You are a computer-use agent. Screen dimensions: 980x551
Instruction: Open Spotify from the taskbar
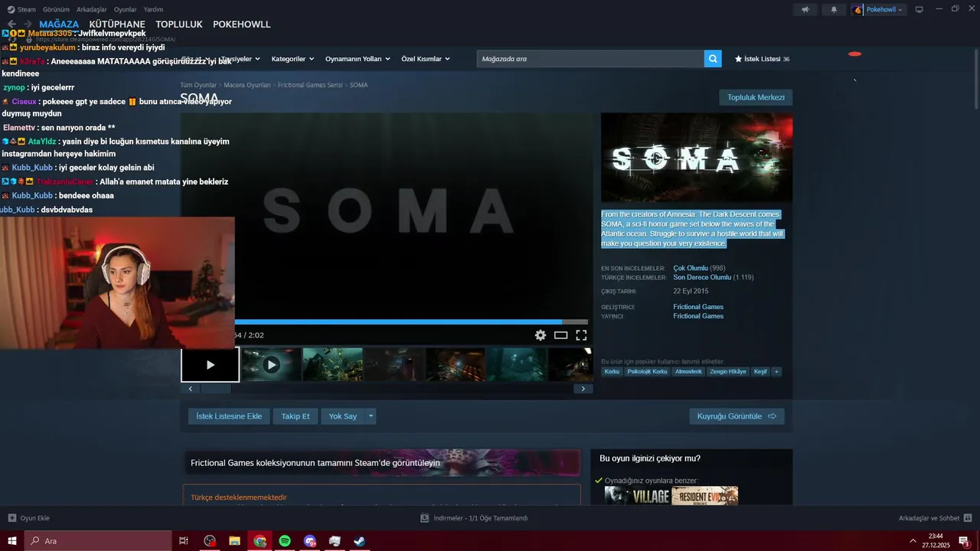click(285, 541)
